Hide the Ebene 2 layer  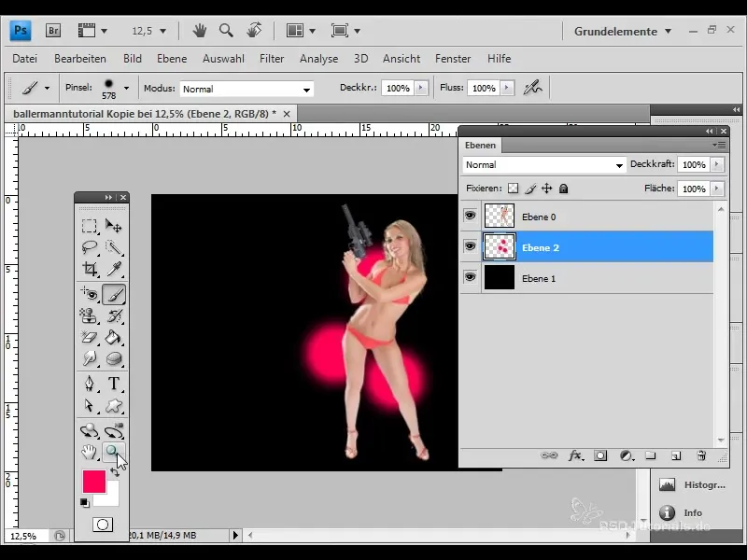(x=471, y=246)
